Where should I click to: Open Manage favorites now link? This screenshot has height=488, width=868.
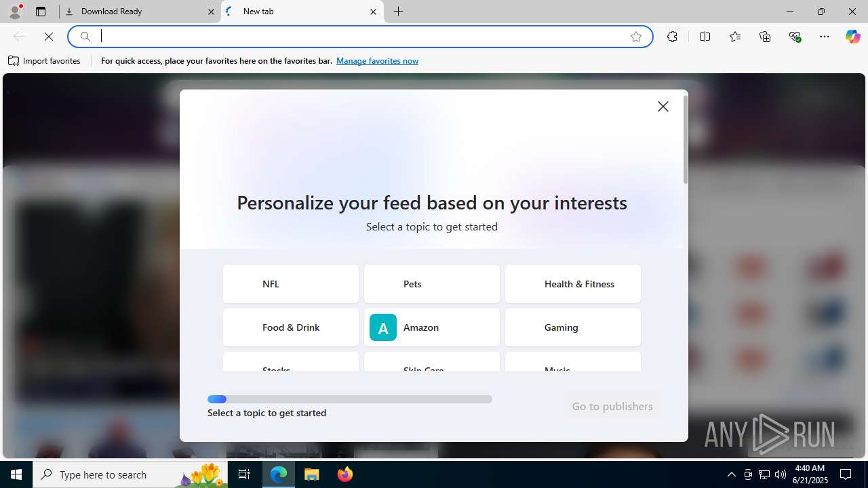point(377,61)
